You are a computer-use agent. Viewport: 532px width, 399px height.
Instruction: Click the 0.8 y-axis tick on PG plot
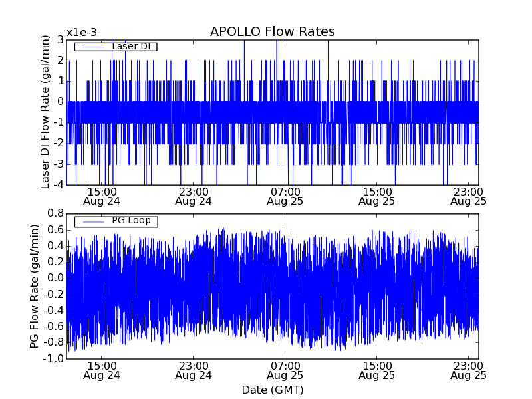click(x=56, y=213)
